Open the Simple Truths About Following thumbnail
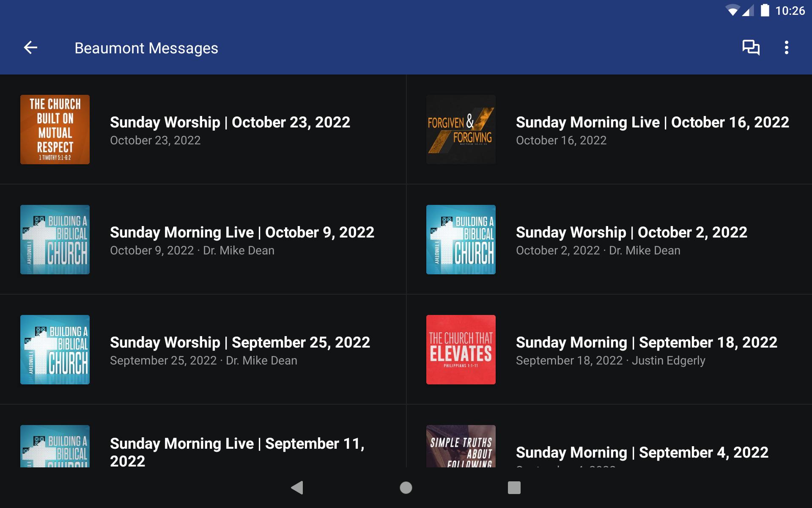Viewport: 812px width, 508px height. [x=461, y=446]
